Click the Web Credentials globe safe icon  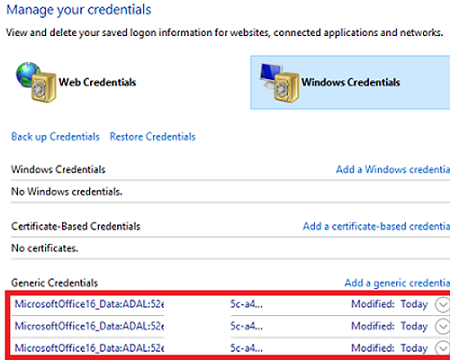36,82
